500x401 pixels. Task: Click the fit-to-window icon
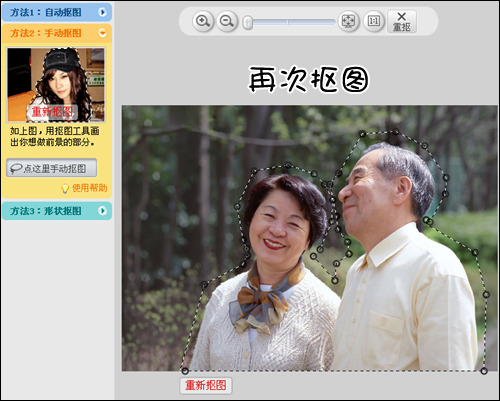click(x=348, y=21)
